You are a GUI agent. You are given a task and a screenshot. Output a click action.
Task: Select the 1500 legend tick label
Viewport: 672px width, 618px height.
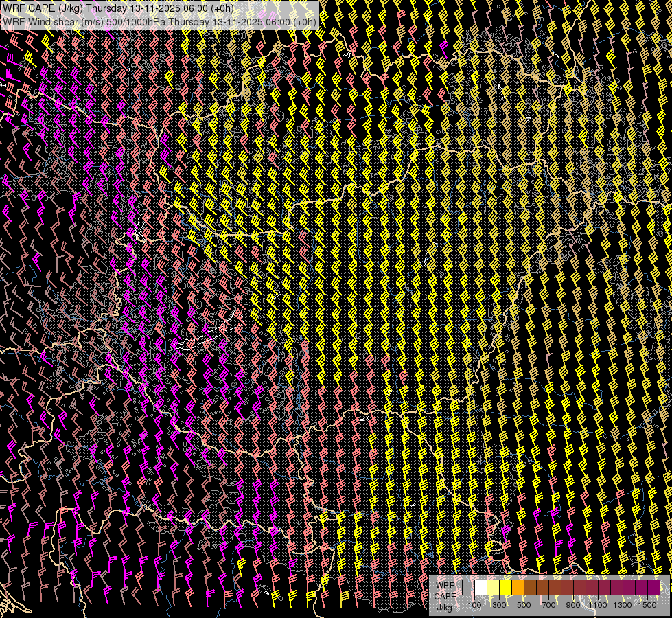(647, 604)
